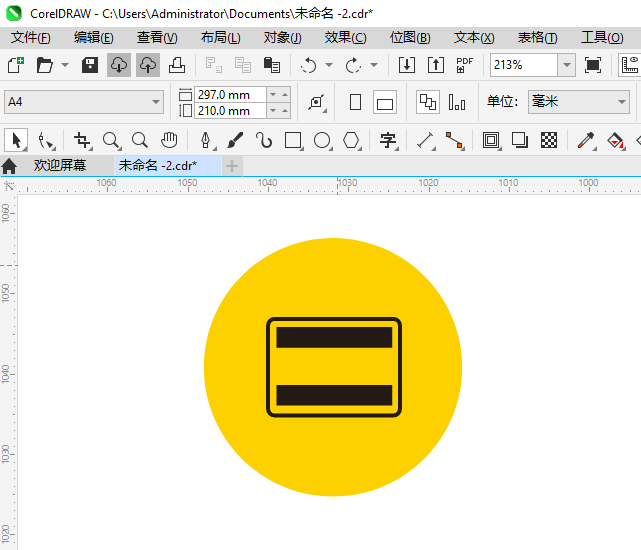Select the Color Eyedropper tool
This screenshot has width=641, height=550.
(586, 141)
